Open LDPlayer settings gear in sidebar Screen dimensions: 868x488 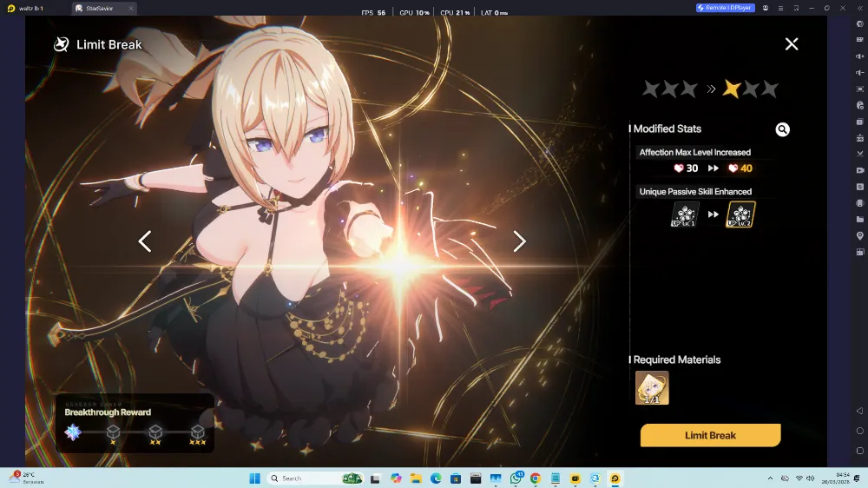pyautogui.click(x=859, y=23)
